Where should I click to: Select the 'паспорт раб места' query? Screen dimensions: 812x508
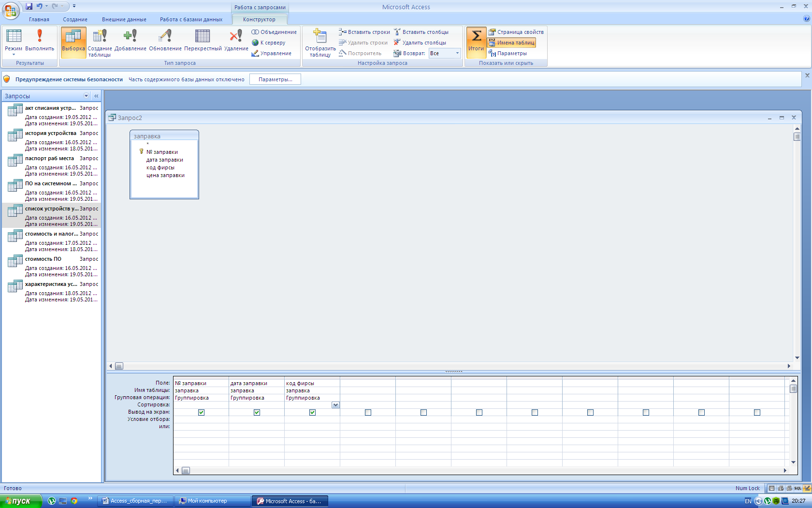pyautogui.click(x=52, y=165)
